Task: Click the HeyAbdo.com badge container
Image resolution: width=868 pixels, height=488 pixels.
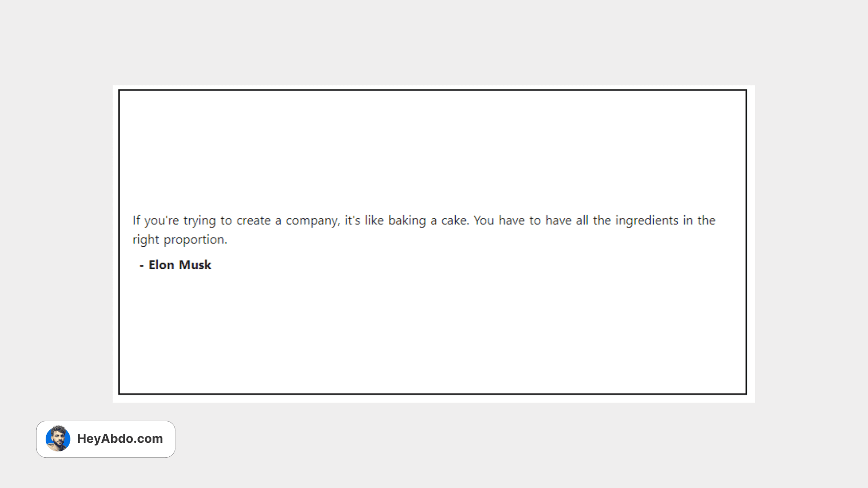Action: tap(105, 439)
